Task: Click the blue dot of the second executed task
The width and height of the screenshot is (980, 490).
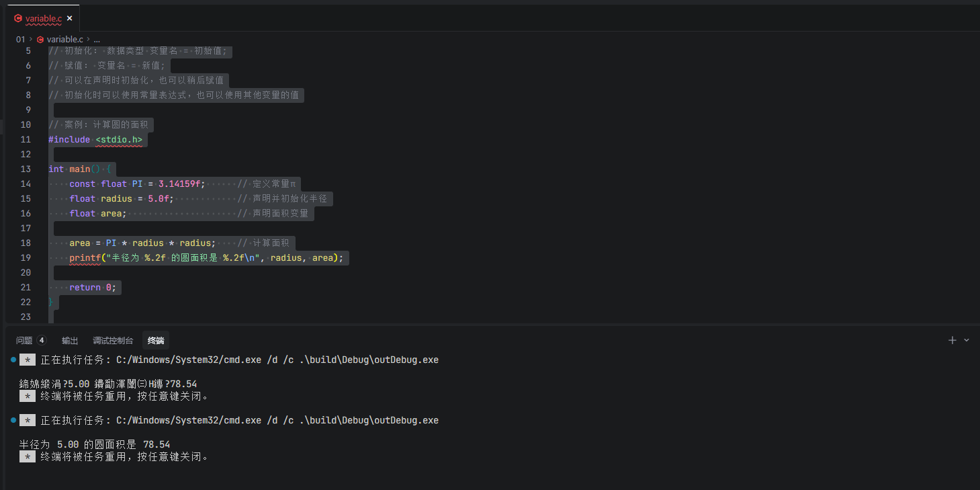Action: (x=13, y=420)
